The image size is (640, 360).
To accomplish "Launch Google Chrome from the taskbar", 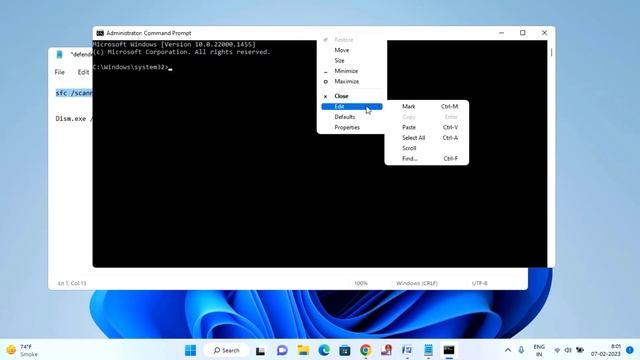I will coord(366,350).
